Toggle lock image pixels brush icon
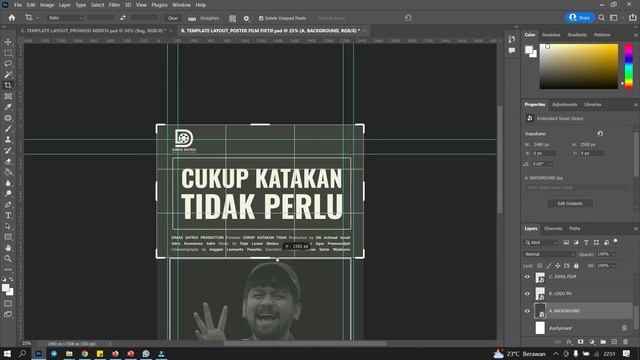This screenshot has height=360, width=640. tap(549, 266)
